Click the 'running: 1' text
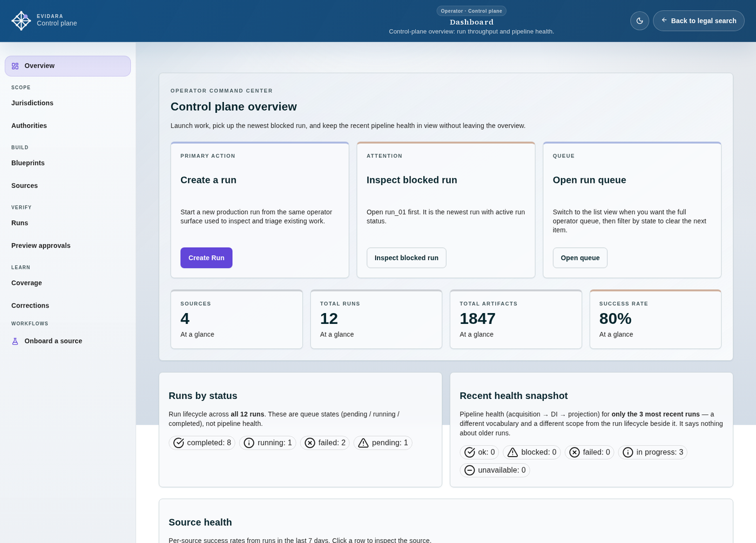Image resolution: width=756 pixels, height=543 pixels. point(275,443)
